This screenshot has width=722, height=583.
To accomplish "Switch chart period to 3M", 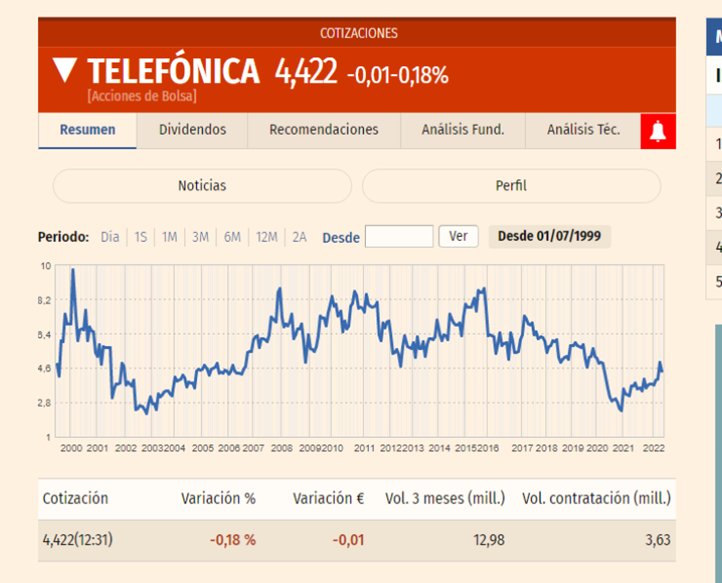I will pos(200,237).
